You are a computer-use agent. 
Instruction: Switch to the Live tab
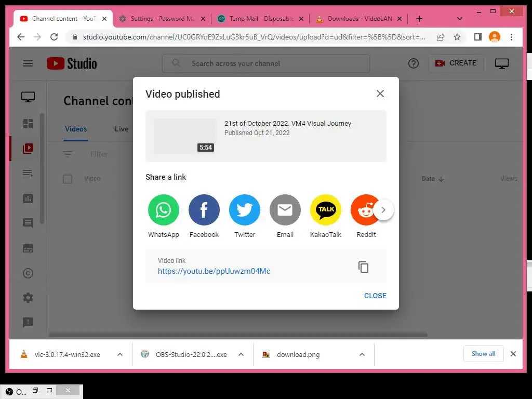tap(122, 129)
